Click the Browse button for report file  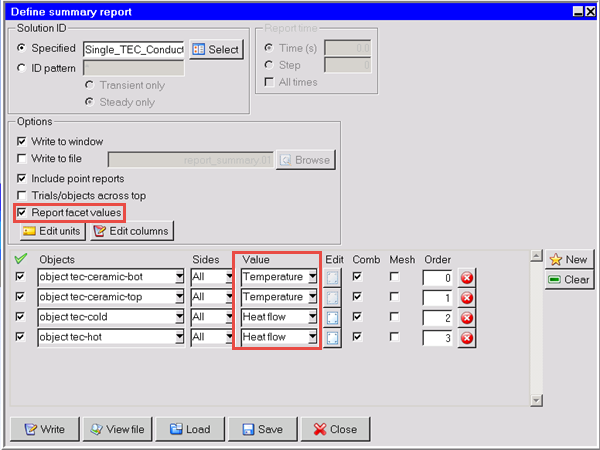point(306,160)
